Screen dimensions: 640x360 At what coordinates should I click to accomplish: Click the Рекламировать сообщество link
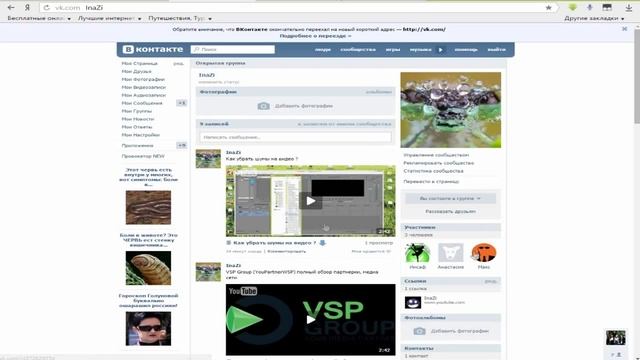(x=439, y=163)
